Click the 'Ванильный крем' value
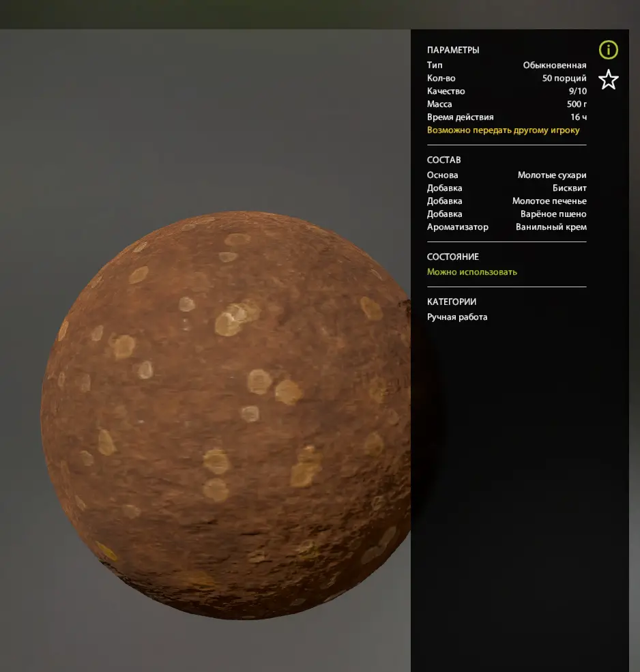This screenshot has height=672, width=640. coord(551,227)
